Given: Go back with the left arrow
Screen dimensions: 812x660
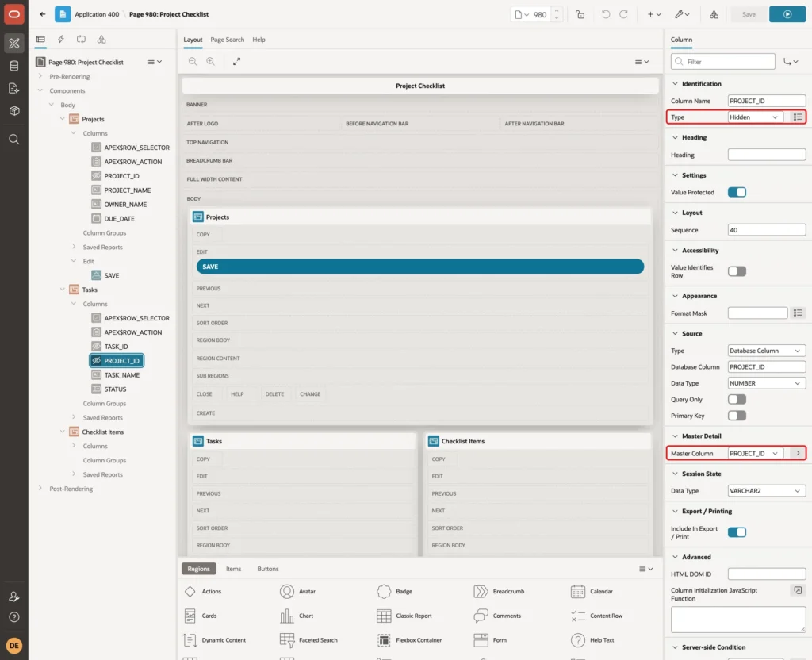Looking at the screenshot, I should pyautogui.click(x=43, y=14).
